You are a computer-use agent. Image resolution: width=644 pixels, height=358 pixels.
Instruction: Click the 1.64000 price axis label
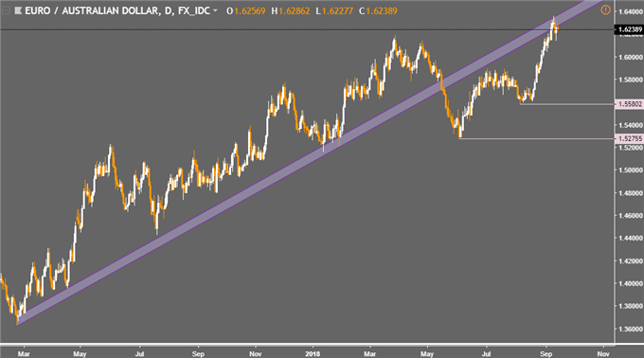pos(631,11)
